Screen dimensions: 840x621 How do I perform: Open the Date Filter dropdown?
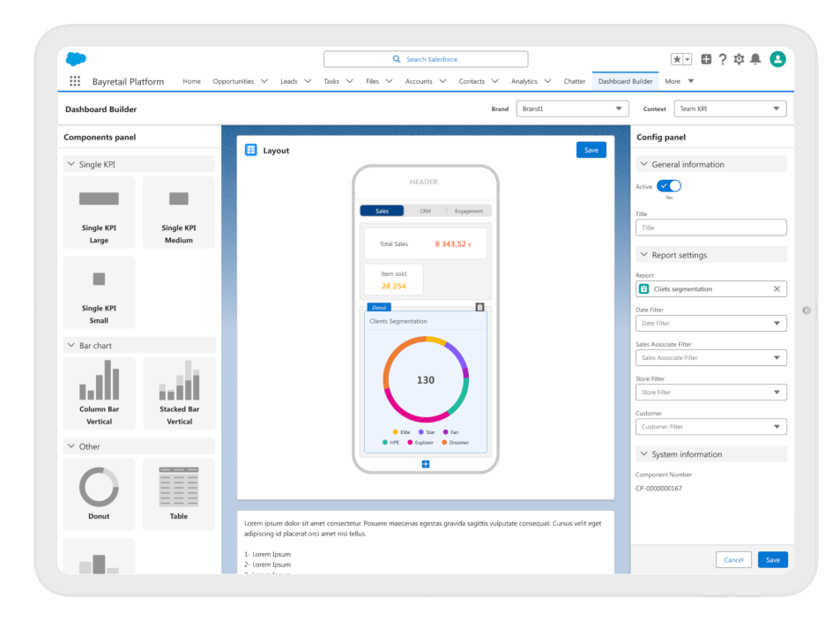pyautogui.click(x=711, y=324)
